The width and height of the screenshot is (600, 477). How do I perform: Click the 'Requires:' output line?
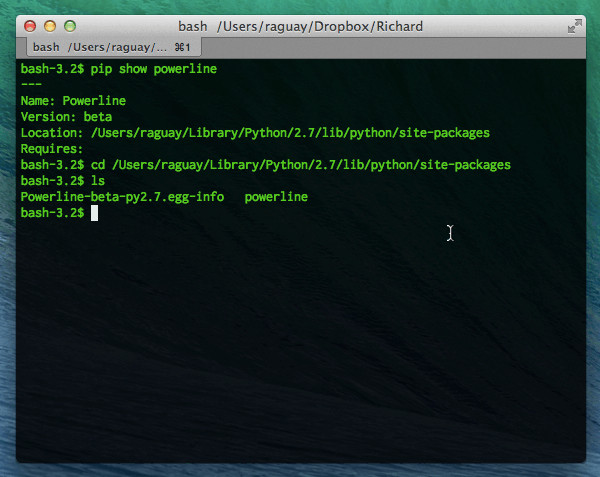coord(52,149)
